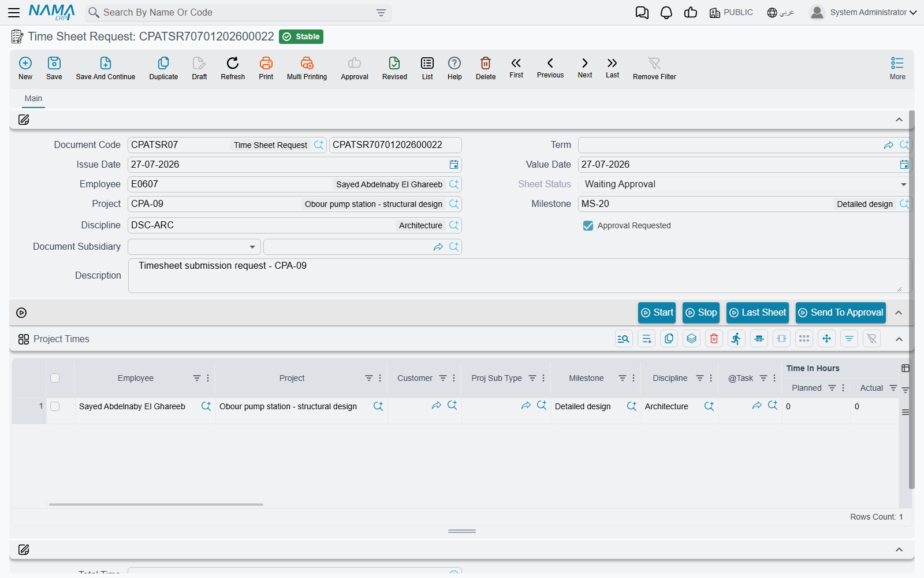924x578 pixels.
Task: Collapse the Project Times section
Action: [x=899, y=339]
